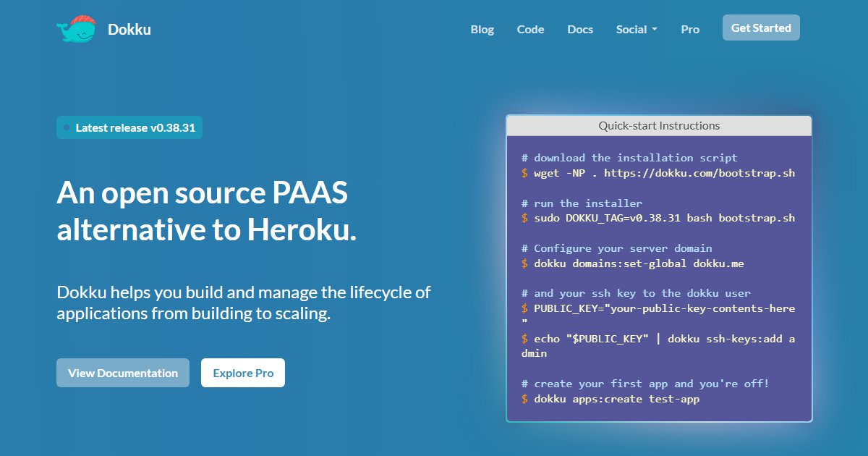Viewport: 868px width, 456px height.
Task: Click the 'An open source PAAS' headline
Action: pyautogui.click(x=207, y=211)
